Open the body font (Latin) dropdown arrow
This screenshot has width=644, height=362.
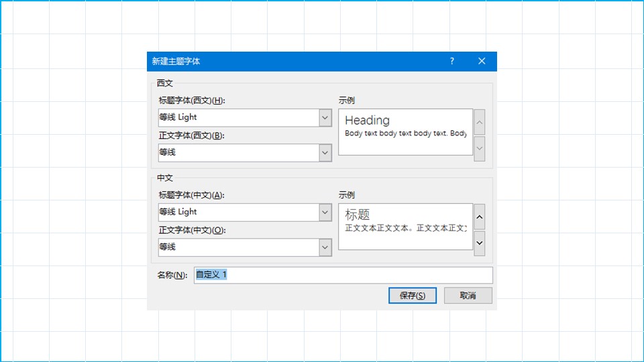click(x=325, y=153)
